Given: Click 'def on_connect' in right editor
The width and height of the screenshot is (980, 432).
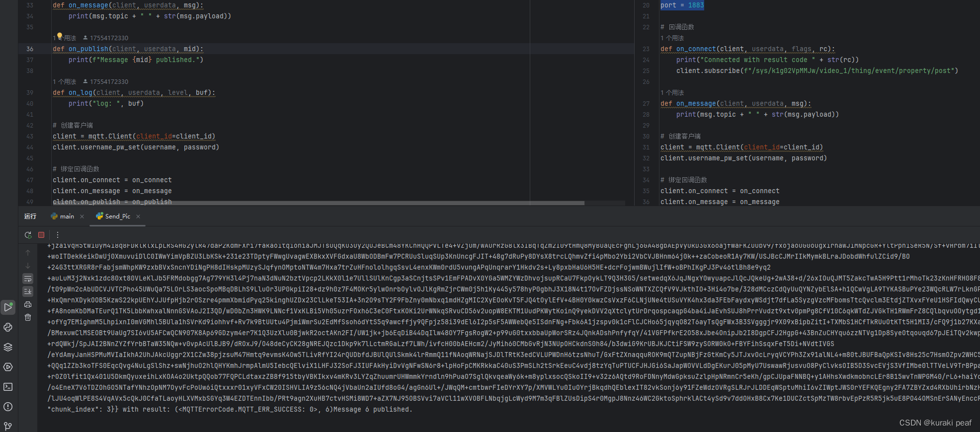Looking at the screenshot, I should (748, 49).
